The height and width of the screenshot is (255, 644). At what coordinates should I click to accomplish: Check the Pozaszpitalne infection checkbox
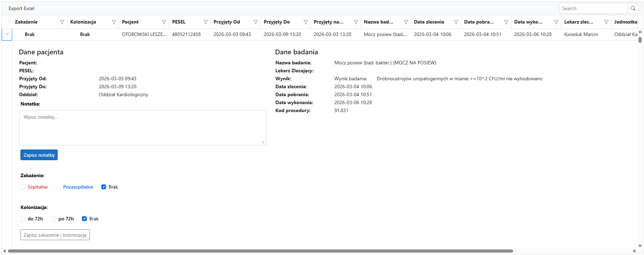tap(58, 187)
